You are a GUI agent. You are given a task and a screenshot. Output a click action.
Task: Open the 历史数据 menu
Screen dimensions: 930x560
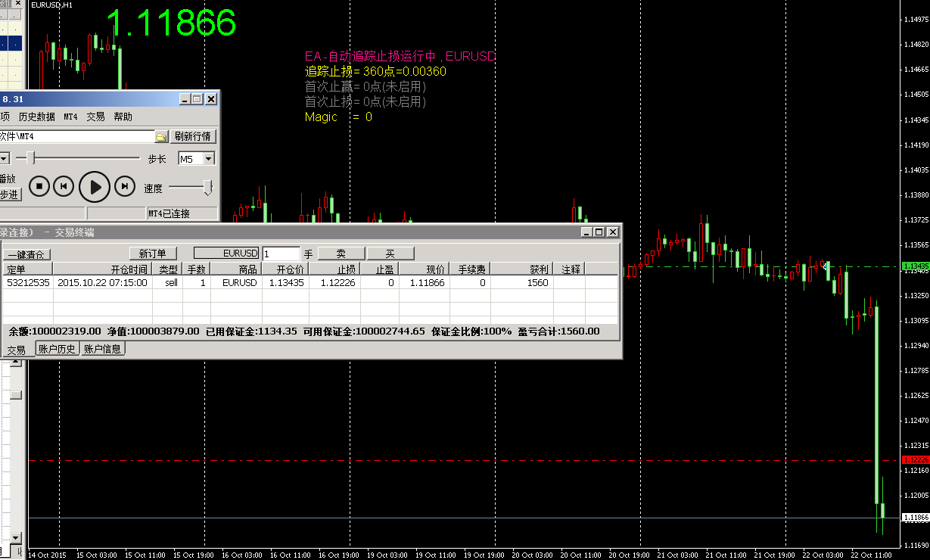click(x=36, y=117)
